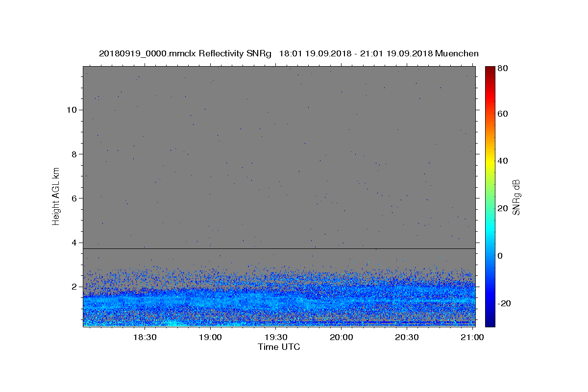Click the 'Time UTC' x-axis label
Screen dimensions: 588x392
tap(279, 347)
